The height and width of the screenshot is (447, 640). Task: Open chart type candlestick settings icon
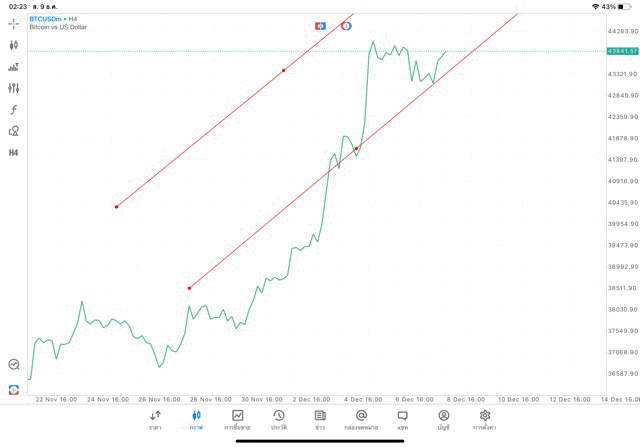tap(14, 45)
